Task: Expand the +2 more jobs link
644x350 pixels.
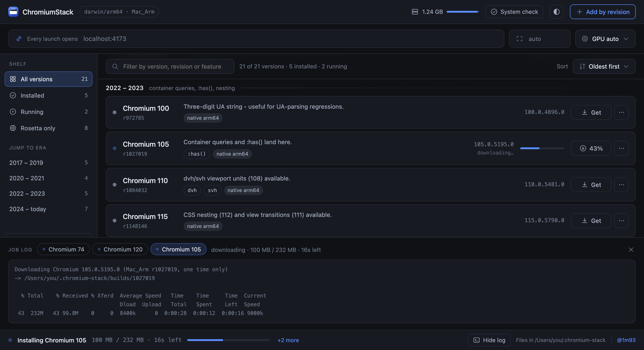Action: [x=288, y=340]
